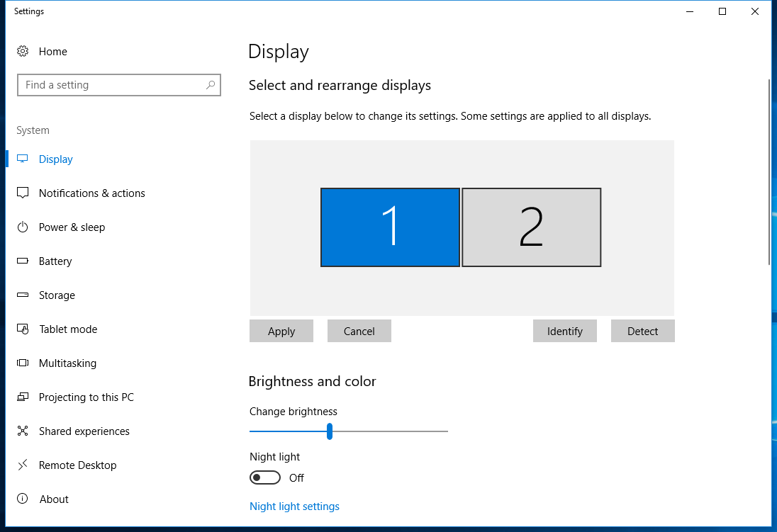
Task: Click the Identify button
Action: point(565,331)
